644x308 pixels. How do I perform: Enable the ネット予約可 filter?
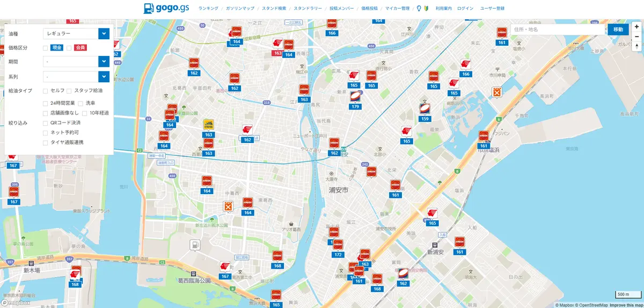click(x=46, y=132)
